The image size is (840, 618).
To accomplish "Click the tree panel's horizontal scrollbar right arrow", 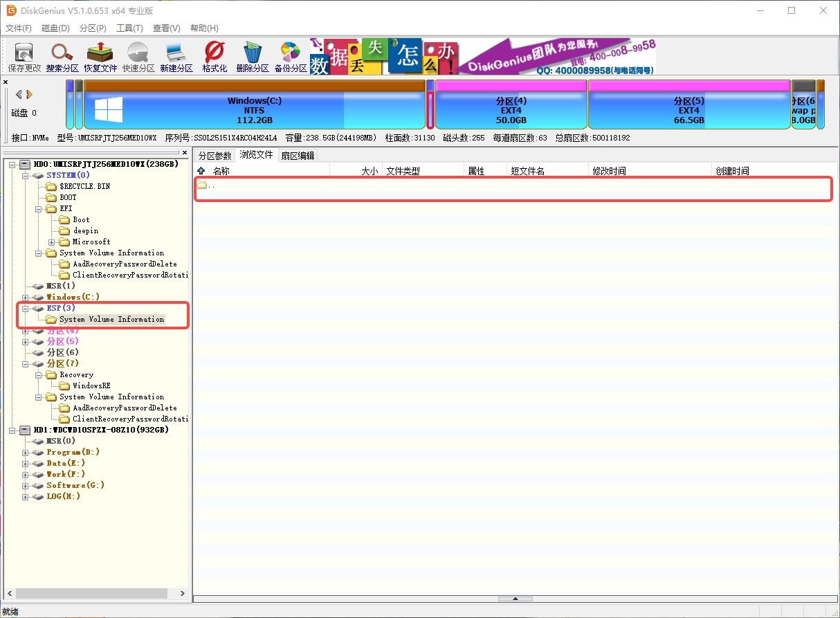I will pyautogui.click(x=183, y=594).
